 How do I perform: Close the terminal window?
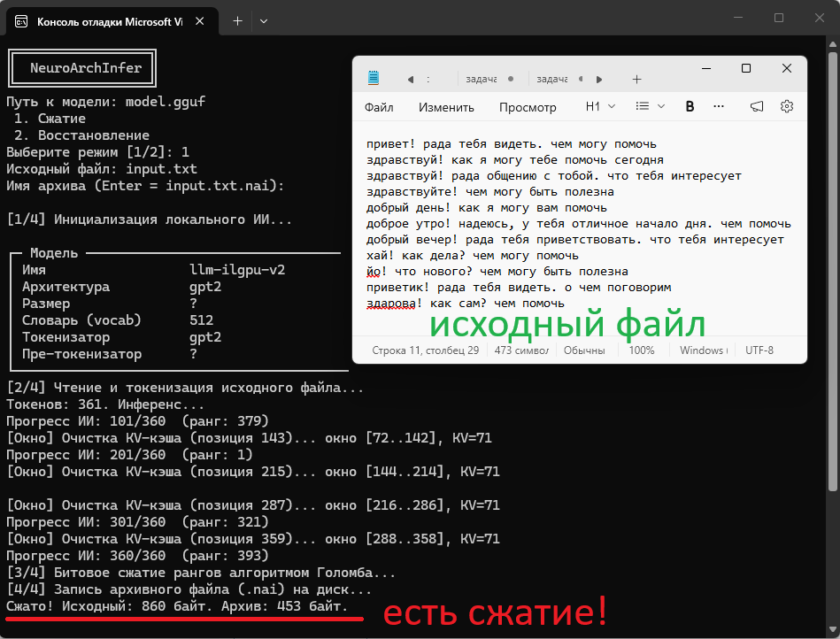820,18
